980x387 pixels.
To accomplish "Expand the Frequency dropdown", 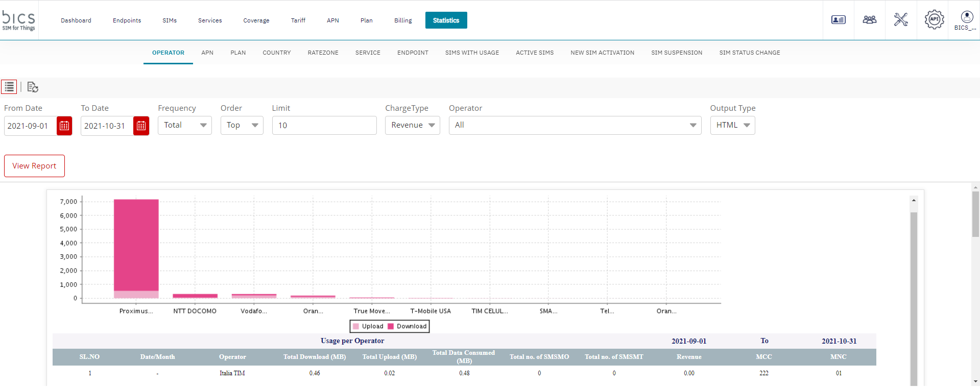I will click(x=185, y=125).
